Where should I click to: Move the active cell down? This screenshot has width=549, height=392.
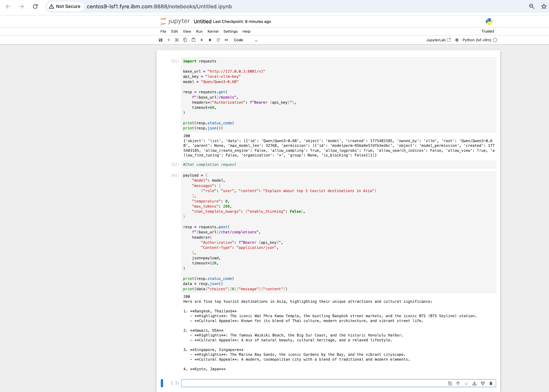pos(466,383)
